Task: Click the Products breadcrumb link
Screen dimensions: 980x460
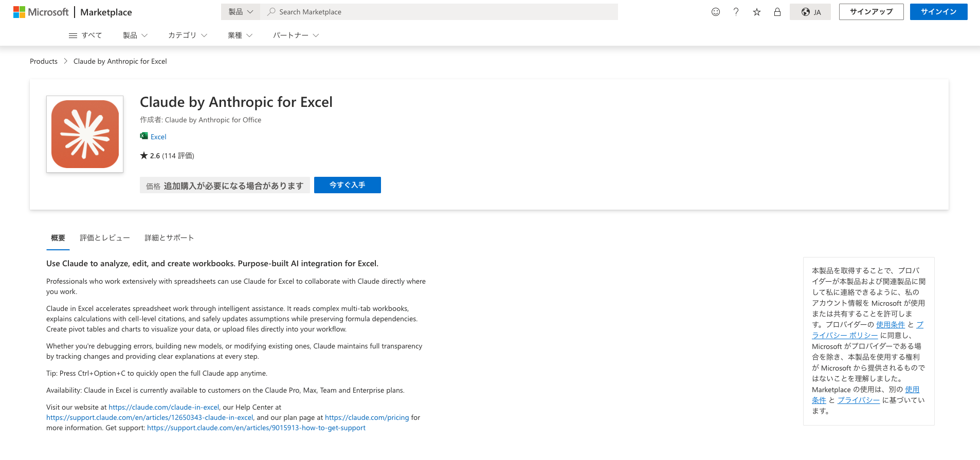Action: [44, 61]
